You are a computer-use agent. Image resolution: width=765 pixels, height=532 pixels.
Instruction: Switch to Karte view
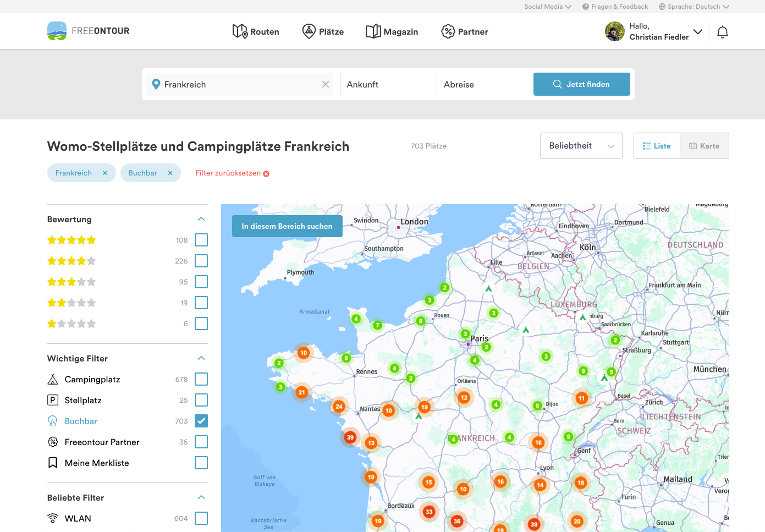tap(705, 146)
